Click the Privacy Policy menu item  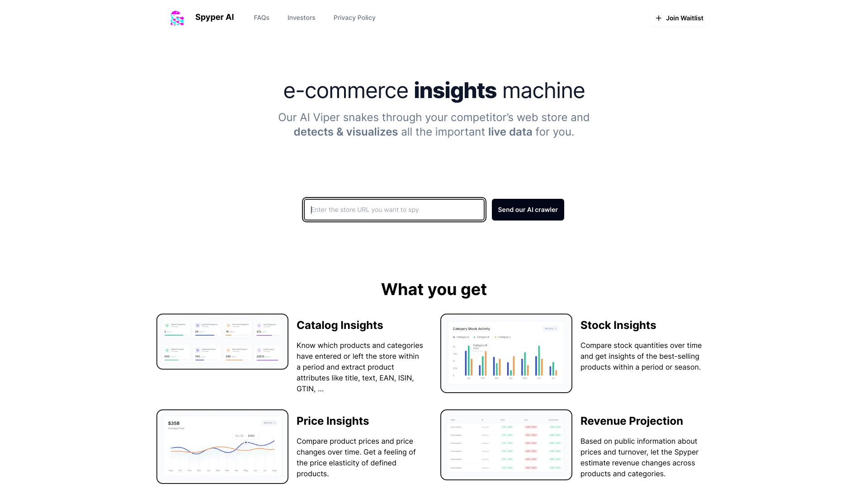[354, 17]
